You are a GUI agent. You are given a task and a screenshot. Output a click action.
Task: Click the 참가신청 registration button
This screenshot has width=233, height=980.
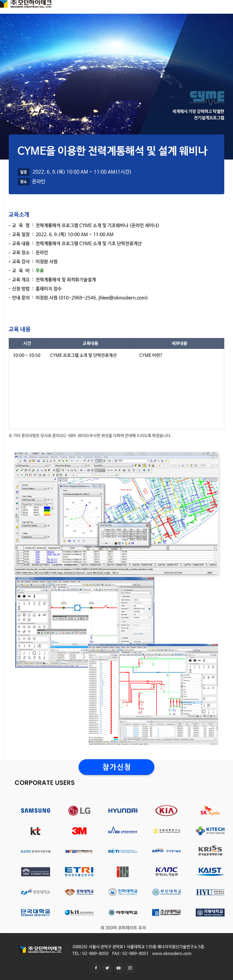(x=116, y=767)
